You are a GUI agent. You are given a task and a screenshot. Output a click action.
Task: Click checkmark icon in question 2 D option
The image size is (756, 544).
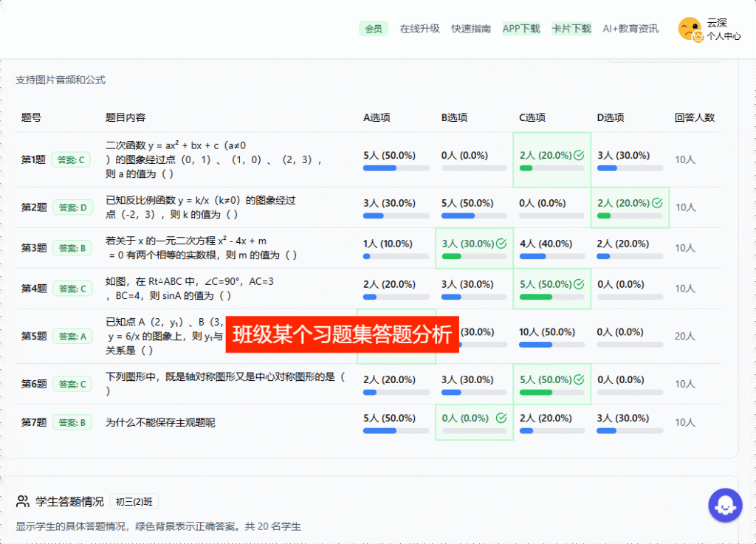(x=656, y=203)
